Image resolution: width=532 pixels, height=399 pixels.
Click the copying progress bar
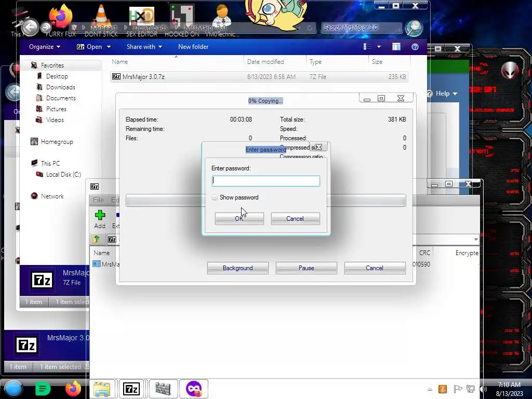click(265, 201)
